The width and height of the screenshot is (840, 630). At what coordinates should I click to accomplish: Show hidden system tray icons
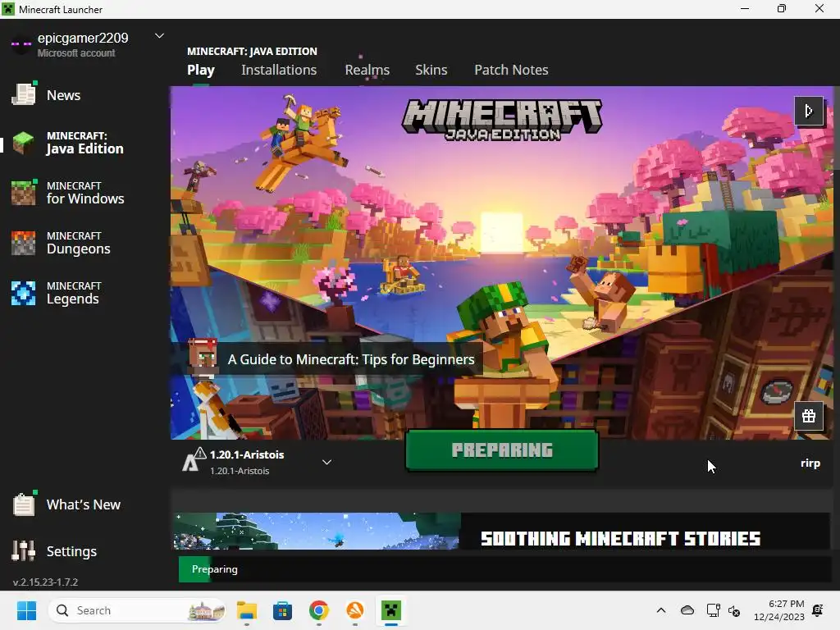[x=661, y=610]
